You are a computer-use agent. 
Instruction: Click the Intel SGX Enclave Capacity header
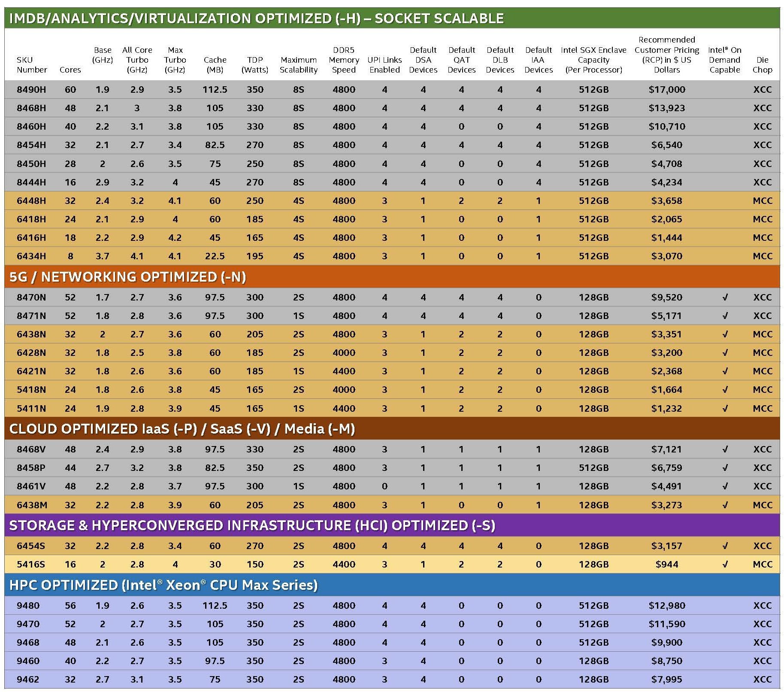pos(593,60)
